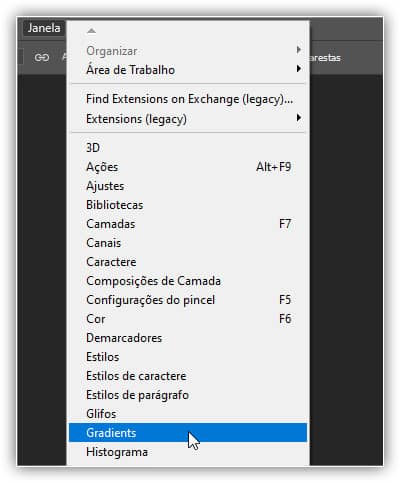Choose Estilos de parágrafo
The height and width of the screenshot is (483, 400).
[x=188, y=395]
